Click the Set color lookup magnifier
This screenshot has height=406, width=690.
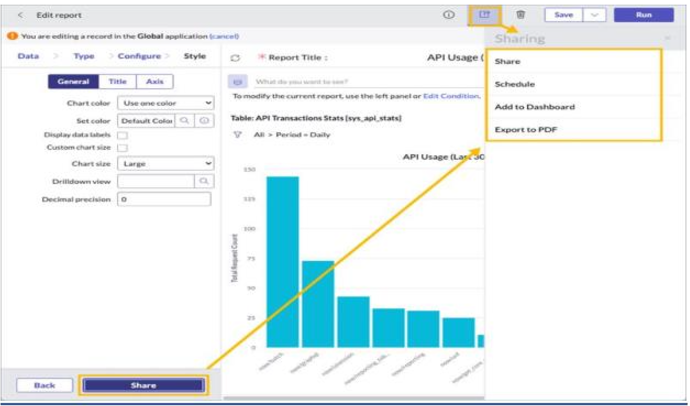tap(184, 121)
